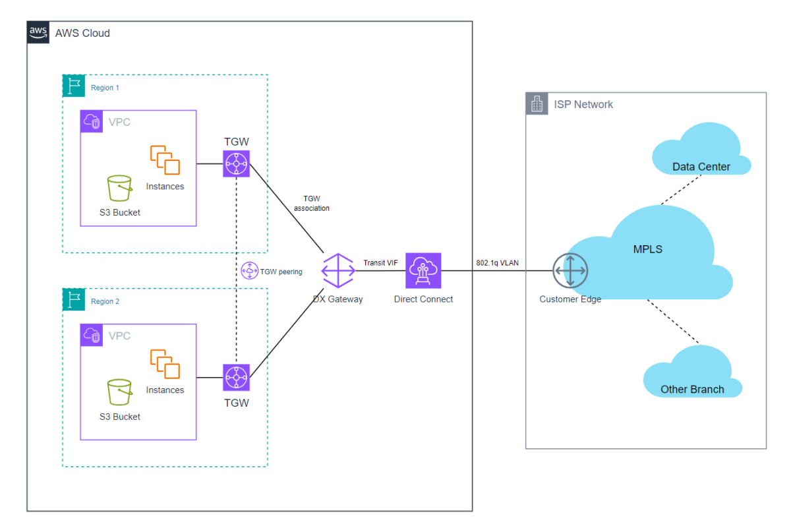The height and width of the screenshot is (532, 791).
Task: Select the Transit VIF connection label
Action: (x=381, y=262)
